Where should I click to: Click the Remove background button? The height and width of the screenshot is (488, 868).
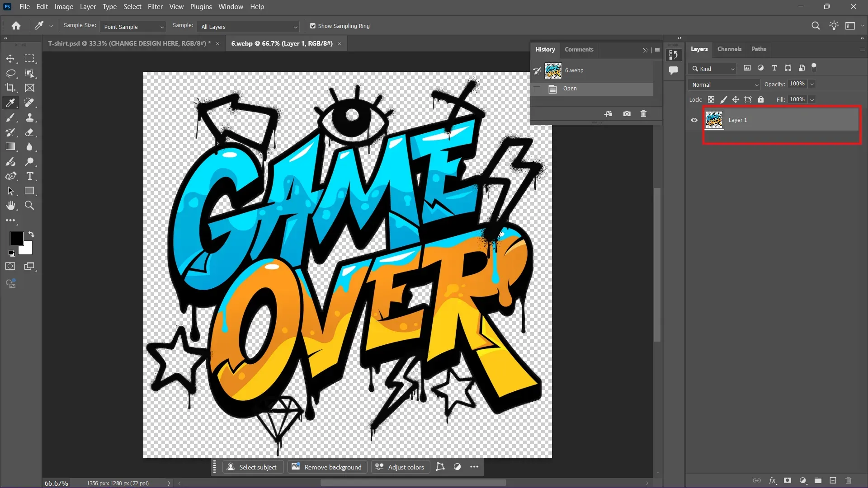(327, 467)
